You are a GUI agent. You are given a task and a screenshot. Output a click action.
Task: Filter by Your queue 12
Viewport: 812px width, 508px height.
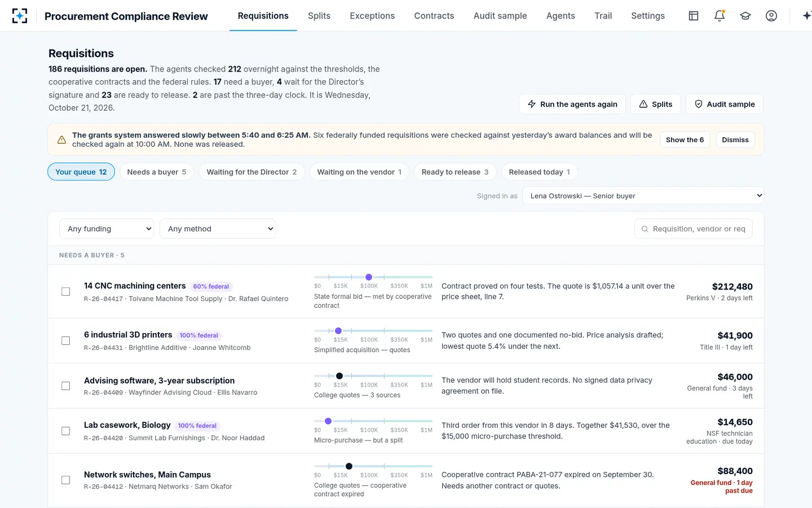[81, 172]
